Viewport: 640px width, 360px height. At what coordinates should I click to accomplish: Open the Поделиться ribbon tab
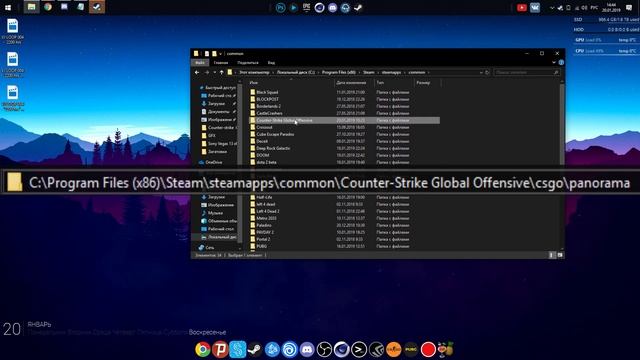[x=248, y=62]
